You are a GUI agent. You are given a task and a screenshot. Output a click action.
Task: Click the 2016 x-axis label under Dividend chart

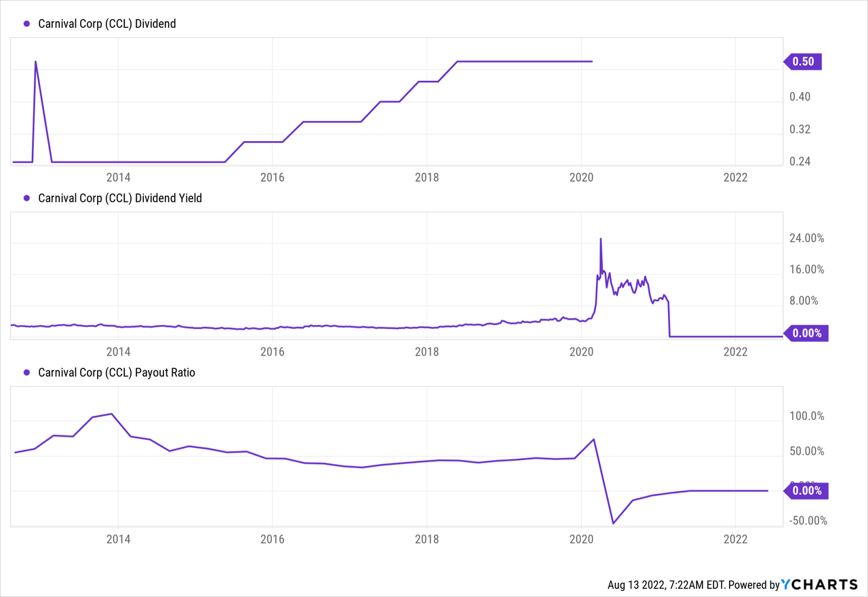click(x=272, y=178)
